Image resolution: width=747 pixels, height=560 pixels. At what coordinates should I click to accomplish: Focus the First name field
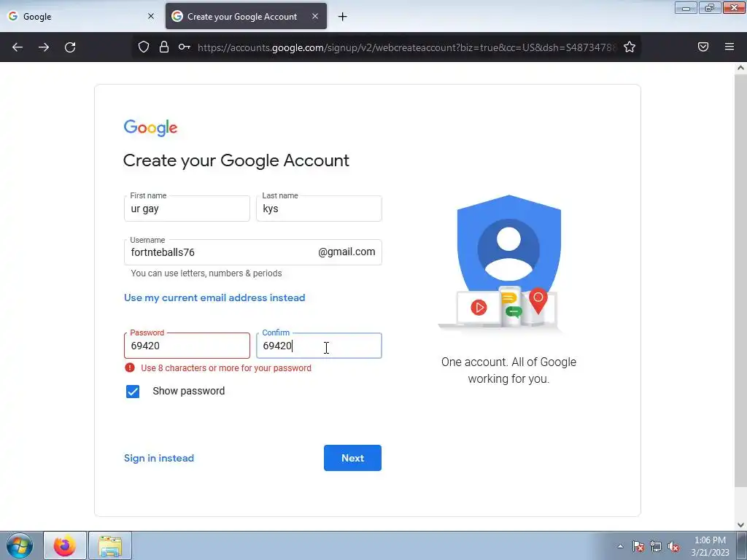coord(187,209)
